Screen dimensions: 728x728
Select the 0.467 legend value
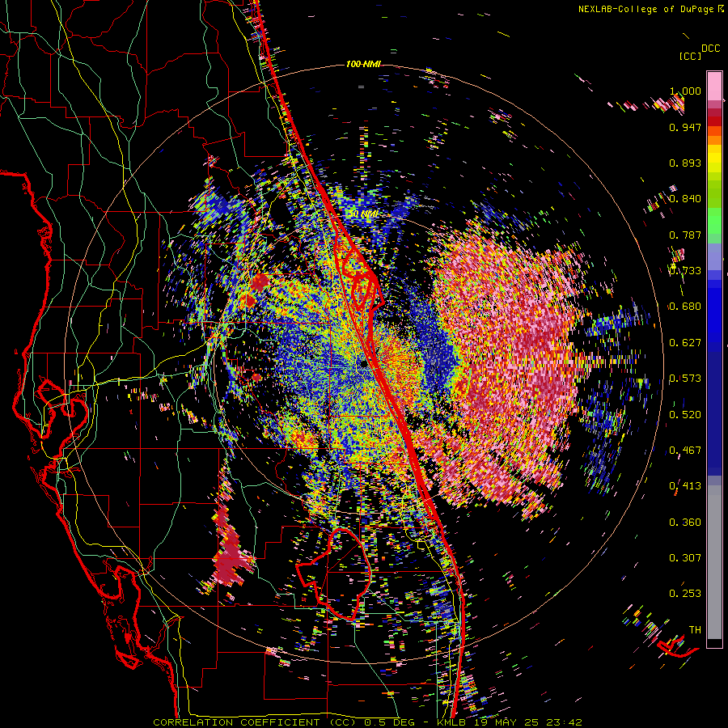pos(685,451)
